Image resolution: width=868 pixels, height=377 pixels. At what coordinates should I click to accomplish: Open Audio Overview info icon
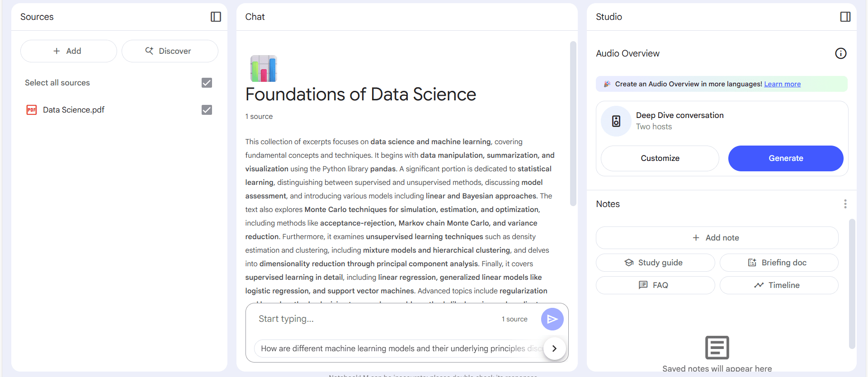click(840, 53)
